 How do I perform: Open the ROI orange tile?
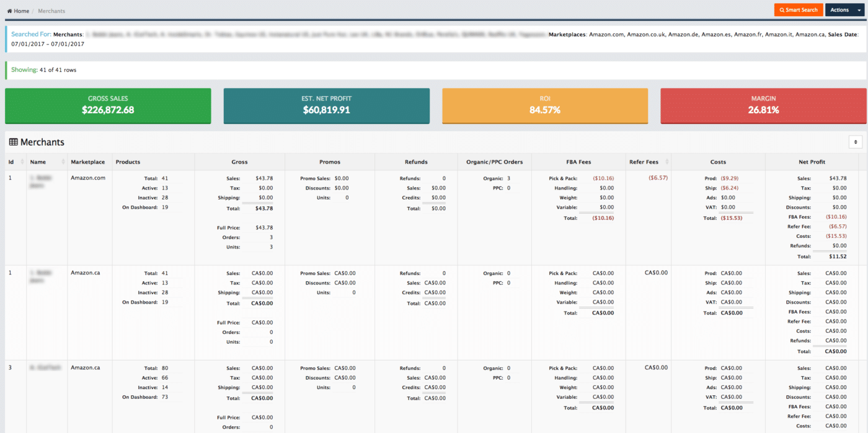pyautogui.click(x=545, y=105)
